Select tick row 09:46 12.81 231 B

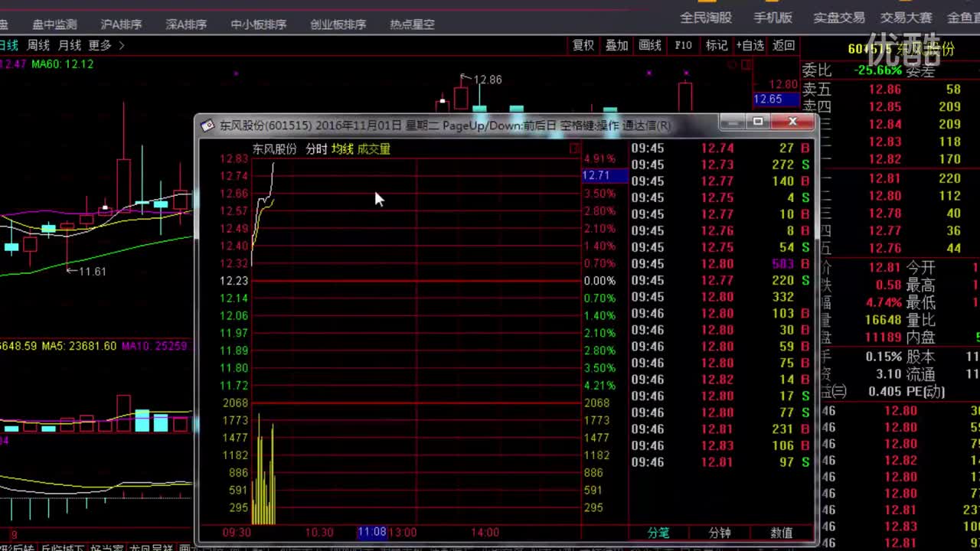coord(720,429)
